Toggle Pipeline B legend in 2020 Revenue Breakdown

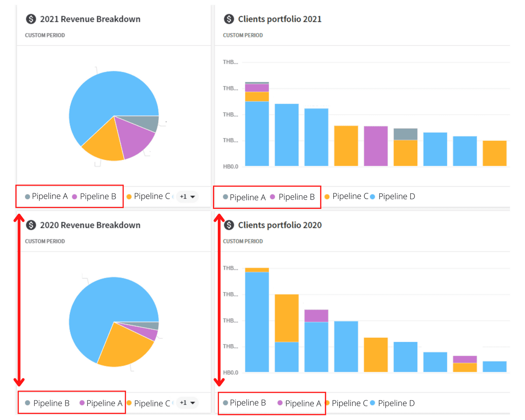pos(47,403)
